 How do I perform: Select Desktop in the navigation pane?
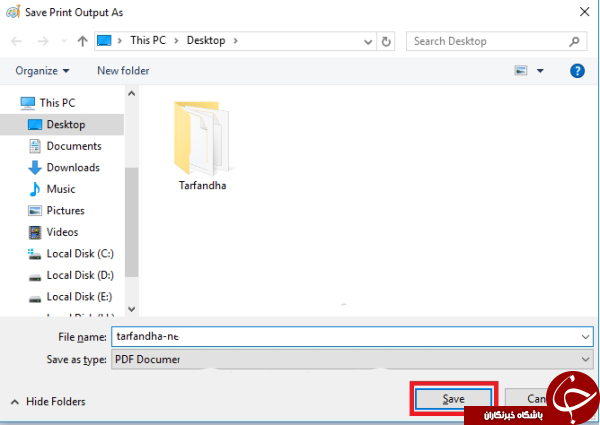pos(62,124)
